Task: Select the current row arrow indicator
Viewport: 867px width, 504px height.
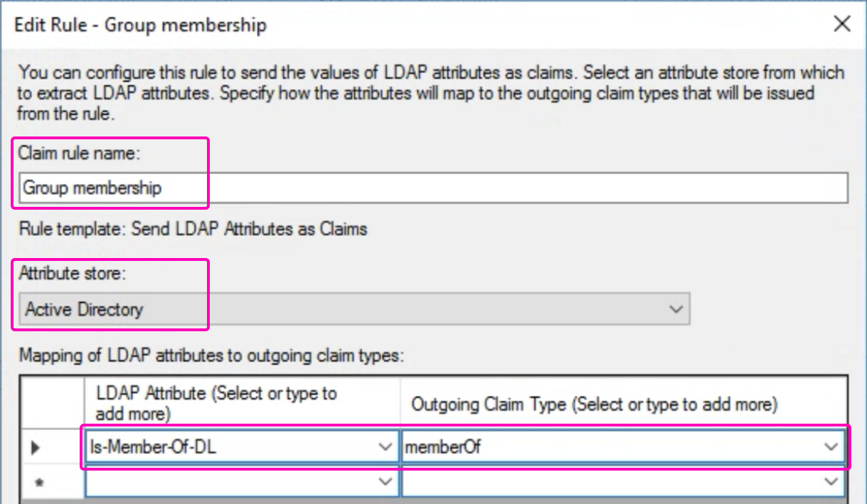Action: (x=36, y=448)
